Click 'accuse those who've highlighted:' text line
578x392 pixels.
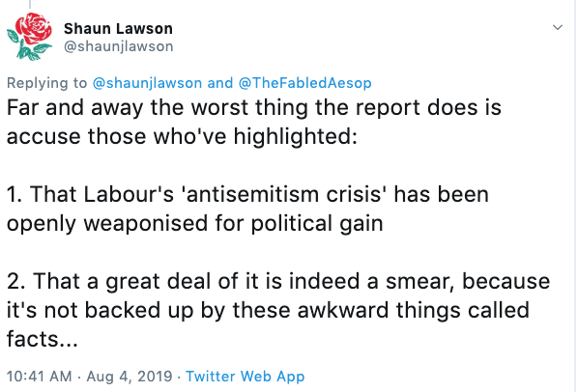coord(182,136)
